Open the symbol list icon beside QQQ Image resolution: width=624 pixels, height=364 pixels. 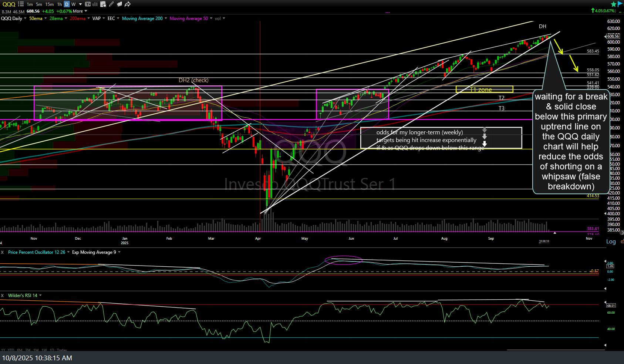pyautogui.click(x=20, y=4)
